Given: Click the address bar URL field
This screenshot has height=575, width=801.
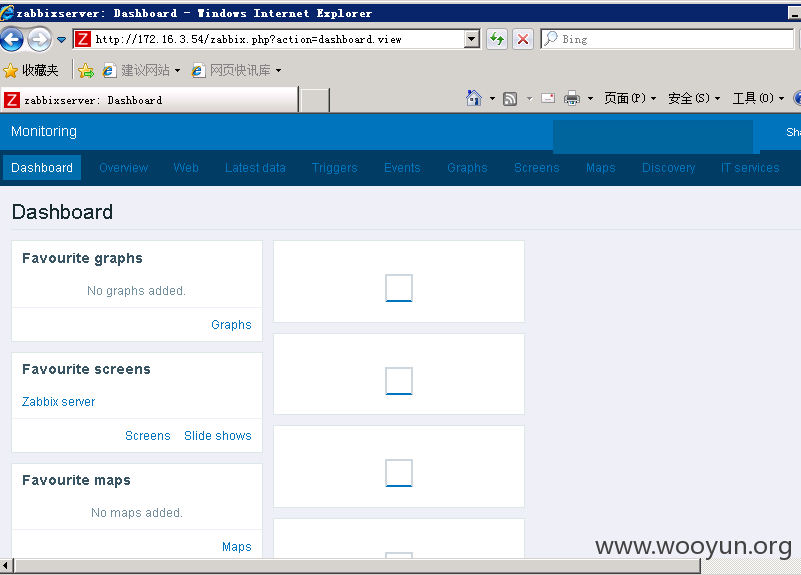Looking at the screenshot, I should (278, 39).
